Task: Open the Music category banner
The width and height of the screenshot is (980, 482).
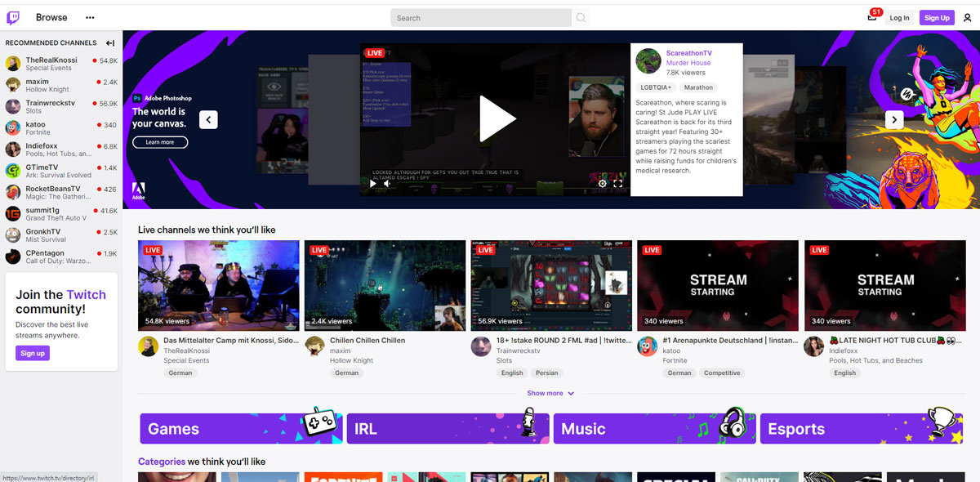Action: click(x=654, y=429)
